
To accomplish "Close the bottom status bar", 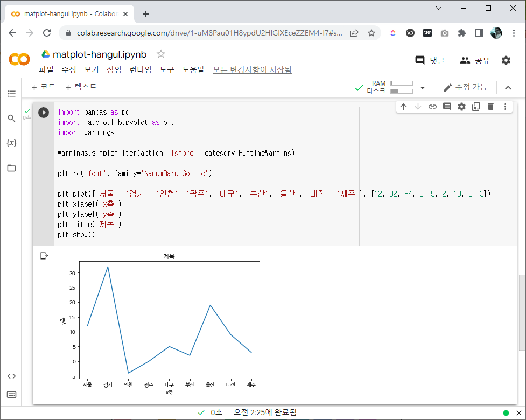I will coord(518,413).
